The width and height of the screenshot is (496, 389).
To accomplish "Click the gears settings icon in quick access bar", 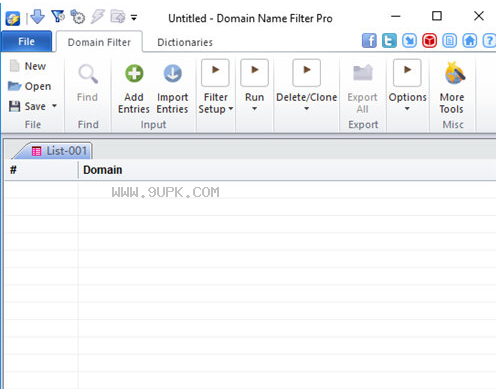I will pos(78,17).
